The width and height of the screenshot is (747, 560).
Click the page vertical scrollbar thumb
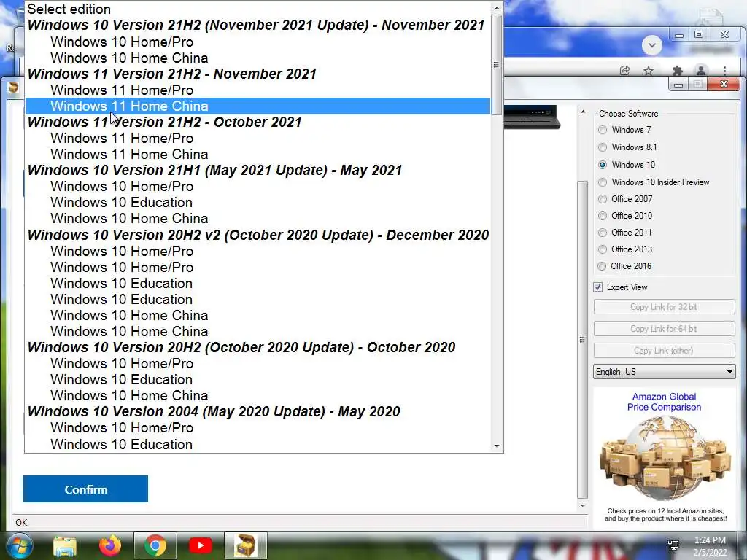click(583, 339)
